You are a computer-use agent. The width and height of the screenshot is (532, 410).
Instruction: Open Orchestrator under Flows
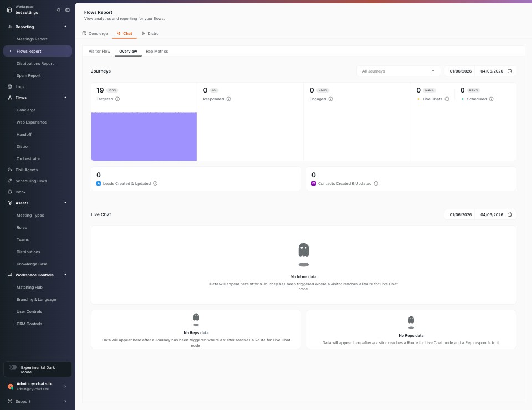(28, 158)
